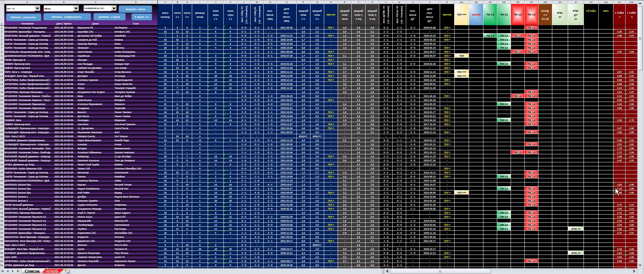Insert a new worksheet using tab icon
Screen dimensions: 644x274
[x=67, y=271]
